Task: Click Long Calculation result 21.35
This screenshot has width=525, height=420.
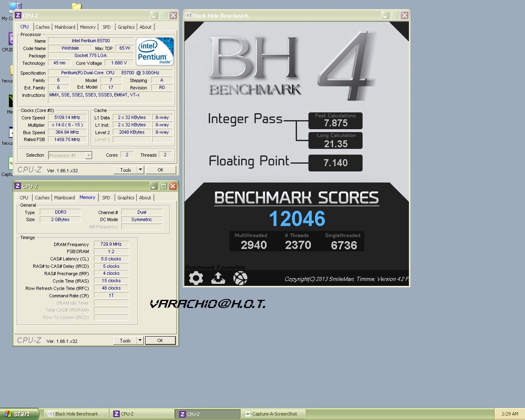Action: (x=336, y=144)
